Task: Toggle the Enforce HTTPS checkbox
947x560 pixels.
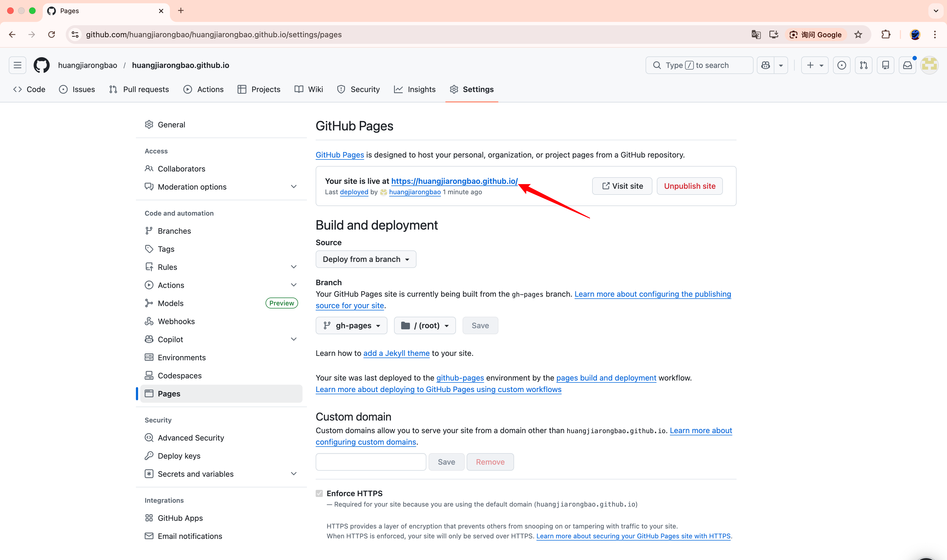Action: [319, 494]
